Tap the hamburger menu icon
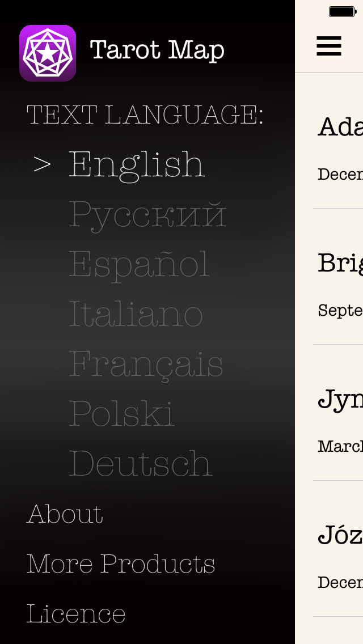The image size is (363, 644). pos(329,46)
